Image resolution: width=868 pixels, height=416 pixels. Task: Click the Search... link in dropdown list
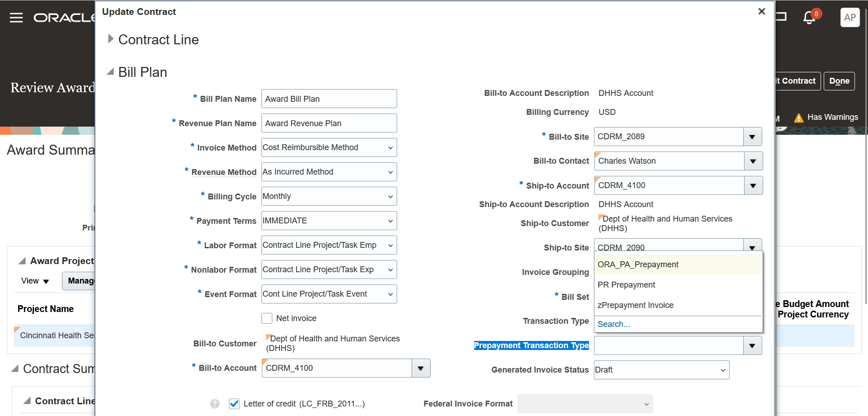[x=613, y=324]
